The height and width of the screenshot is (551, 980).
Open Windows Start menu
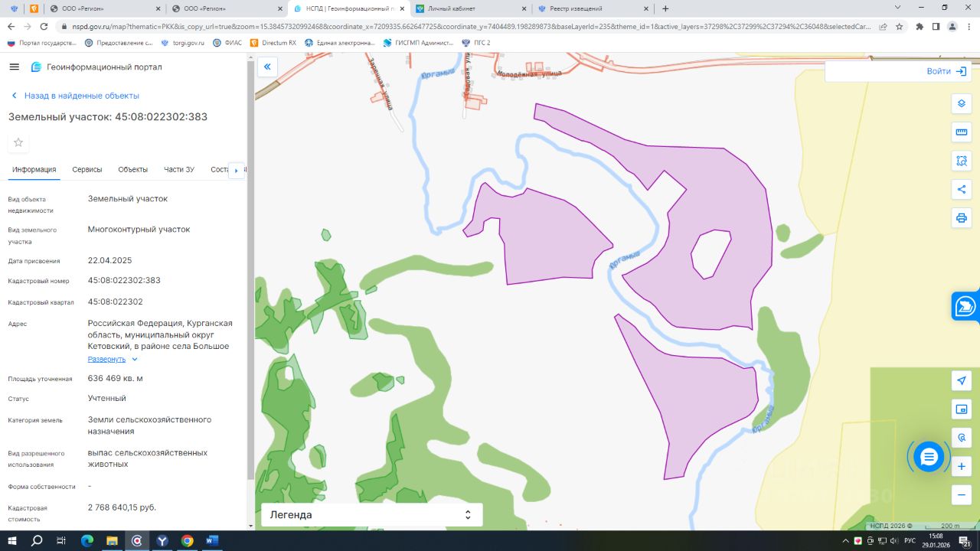[x=12, y=540]
